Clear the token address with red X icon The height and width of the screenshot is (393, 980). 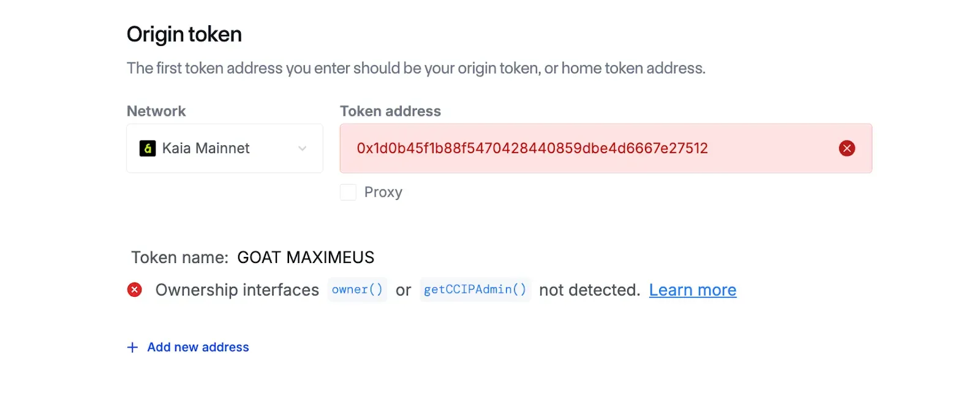pos(846,148)
